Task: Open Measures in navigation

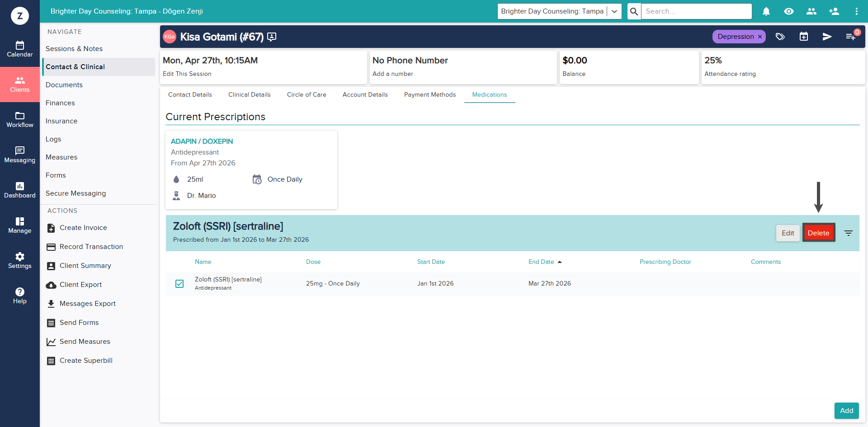Action: [99, 157]
